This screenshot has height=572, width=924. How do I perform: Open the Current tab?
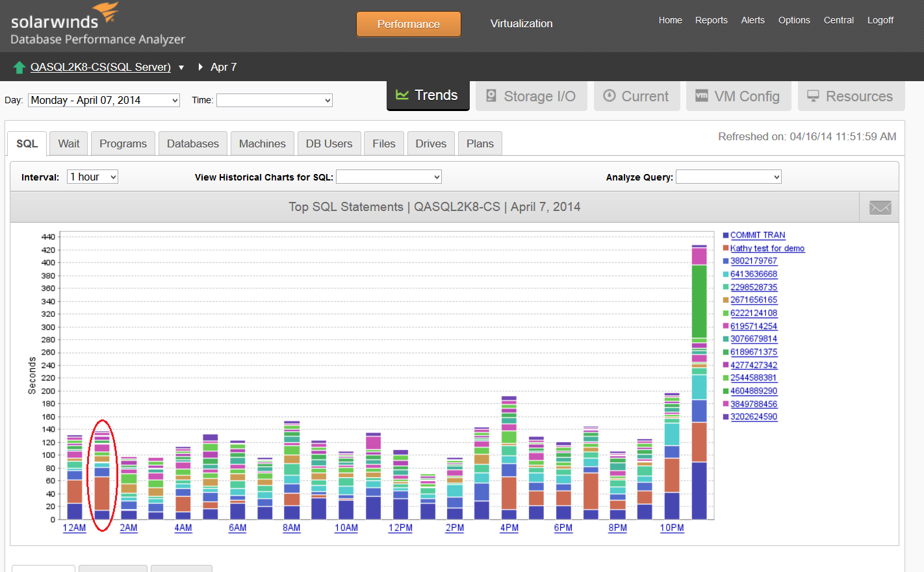pyautogui.click(x=637, y=96)
